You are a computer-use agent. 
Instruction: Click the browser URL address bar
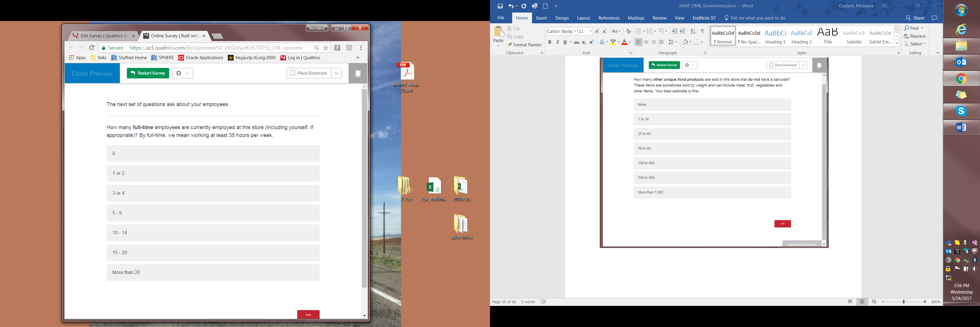pos(217,48)
